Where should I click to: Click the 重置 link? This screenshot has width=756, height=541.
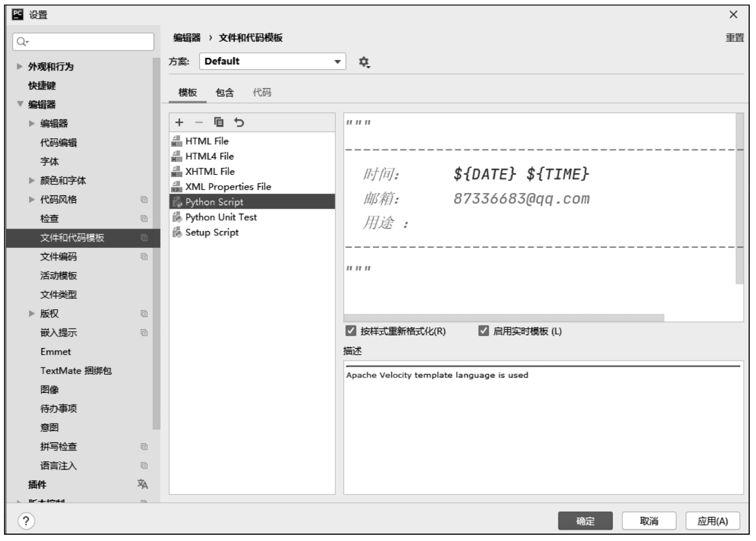pyautogui.click(x=735, y=38)
